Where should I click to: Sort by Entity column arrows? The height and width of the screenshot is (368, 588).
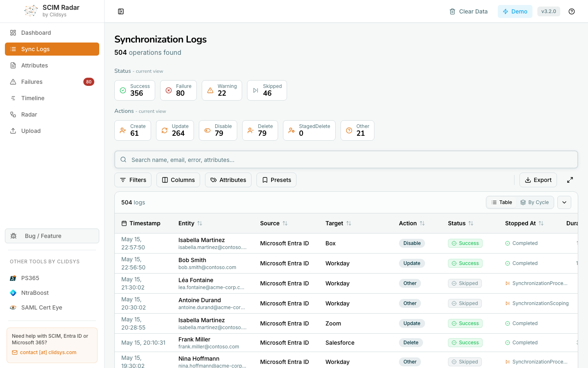click(x=200, y=223)
